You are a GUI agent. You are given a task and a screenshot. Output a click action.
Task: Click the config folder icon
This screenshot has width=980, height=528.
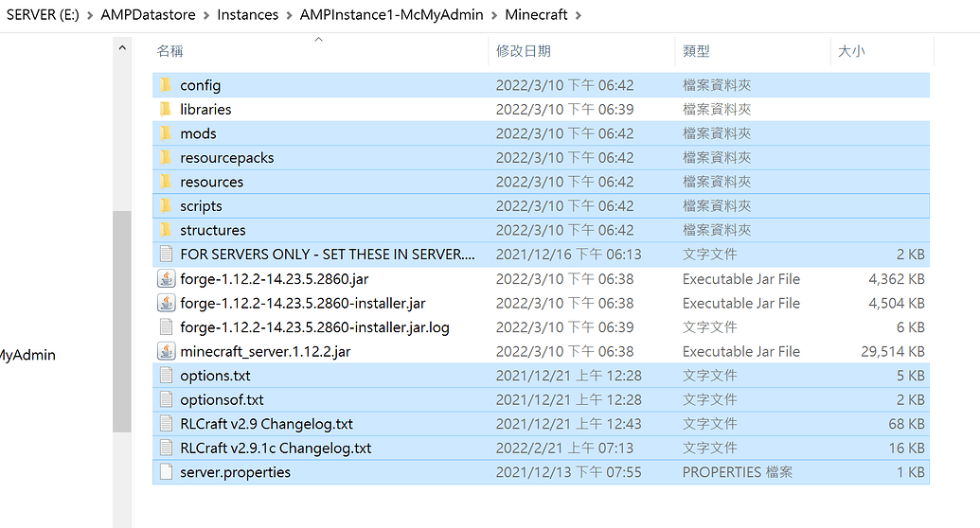tap(165, 85)
